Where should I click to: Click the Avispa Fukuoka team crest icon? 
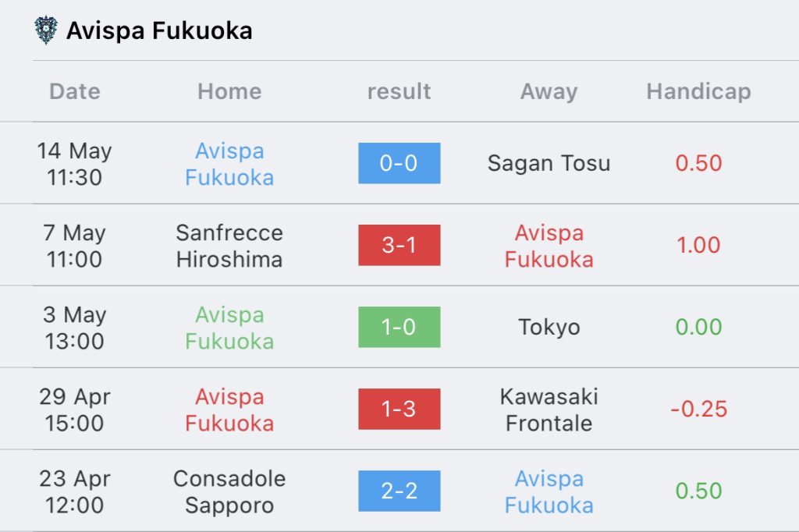[46, 30]
